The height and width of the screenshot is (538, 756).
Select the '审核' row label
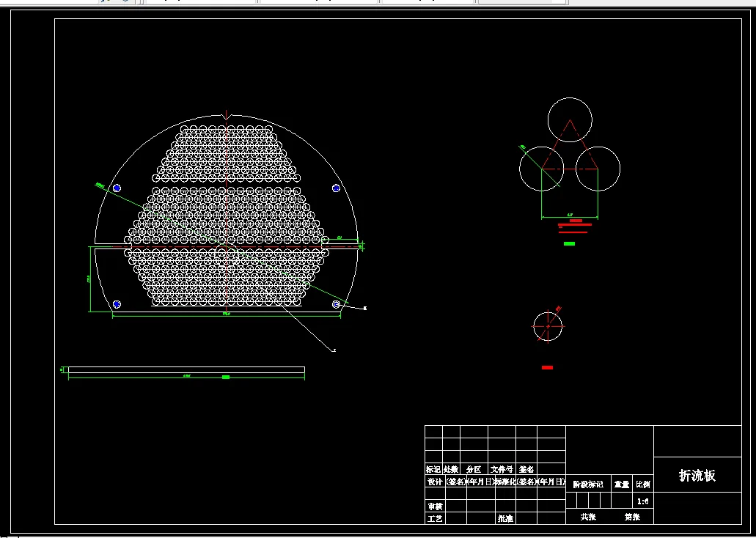point(434,506)
